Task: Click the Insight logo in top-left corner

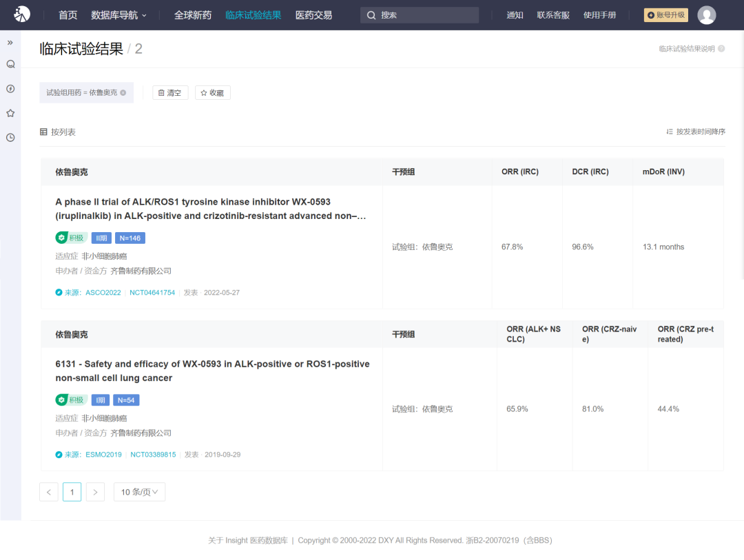Action: point(22,14)
